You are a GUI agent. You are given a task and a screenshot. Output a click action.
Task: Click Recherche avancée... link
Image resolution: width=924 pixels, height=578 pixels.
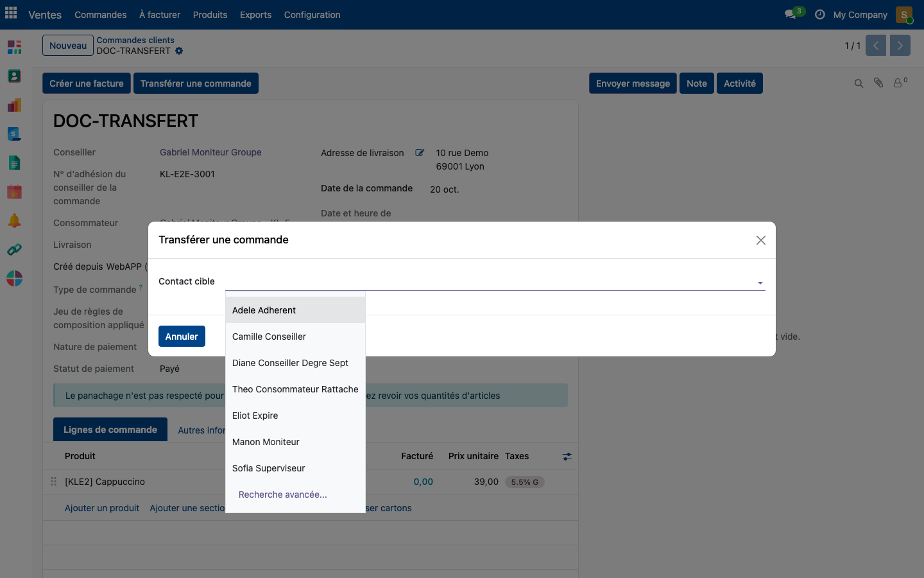[283, 495]
